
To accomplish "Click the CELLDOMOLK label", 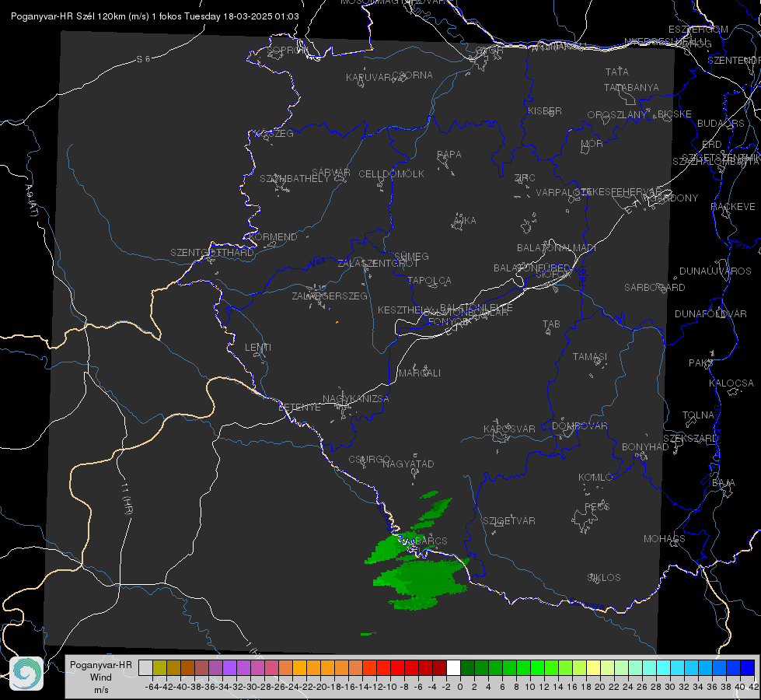I will (x=391, y=174).
